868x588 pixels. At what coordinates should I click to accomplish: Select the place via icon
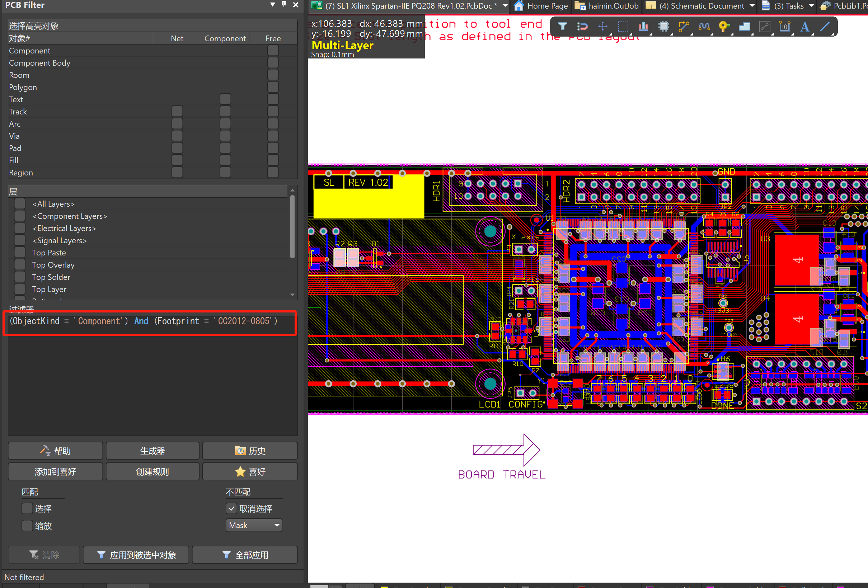click(724, 26)
